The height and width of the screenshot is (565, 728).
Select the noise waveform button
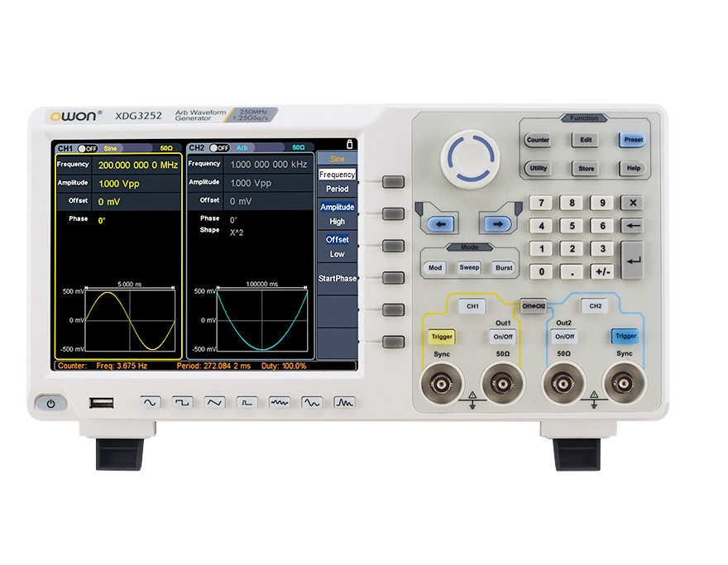coord(280,403)
